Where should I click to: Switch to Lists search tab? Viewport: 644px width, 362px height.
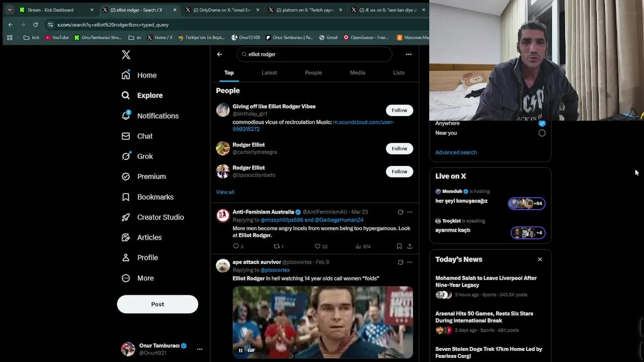click(x=399, y=73)
